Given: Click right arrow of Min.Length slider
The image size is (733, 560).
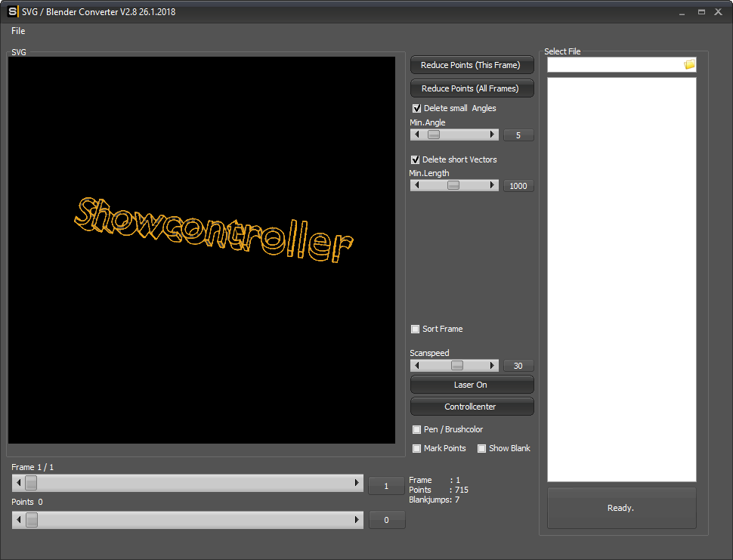Looking at the screenshot, I should click(493, 185).
